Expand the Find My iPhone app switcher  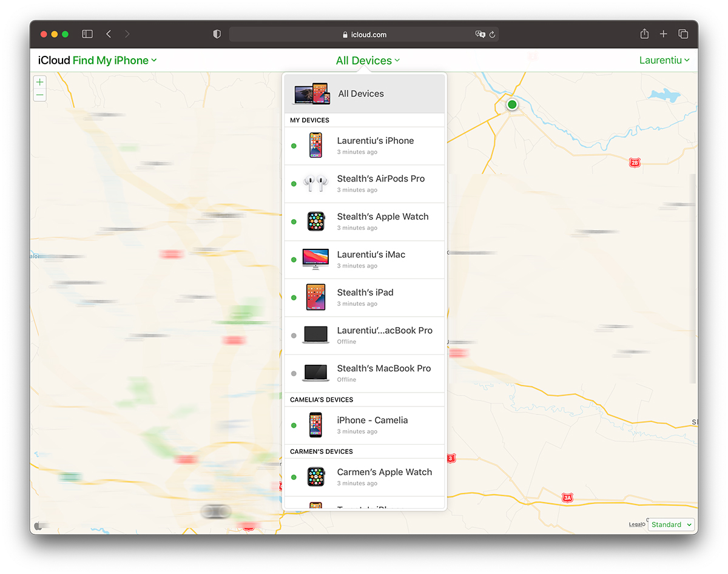(114, 61)
